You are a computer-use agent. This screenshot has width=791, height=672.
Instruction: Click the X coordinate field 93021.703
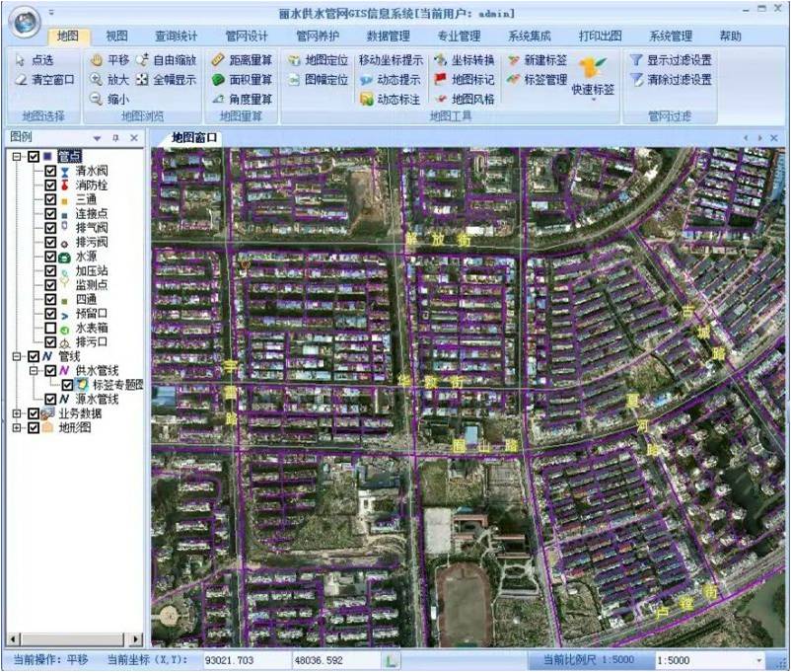coord(244,659)
